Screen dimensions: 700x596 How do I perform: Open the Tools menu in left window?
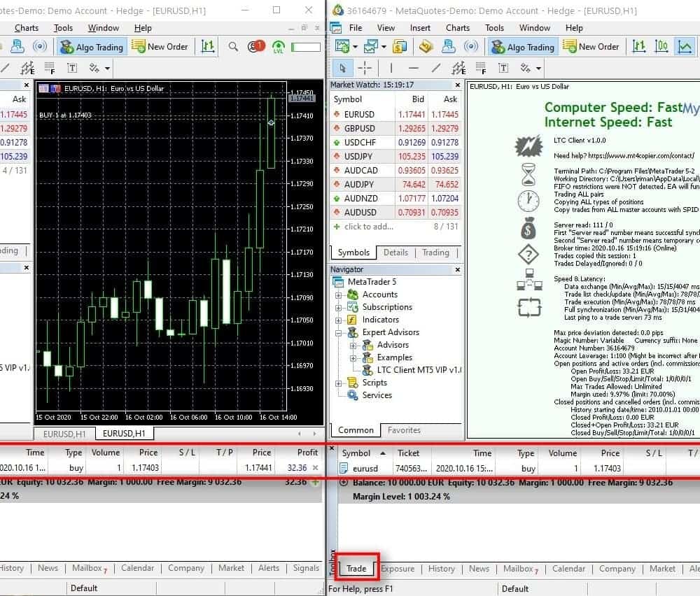pyautogui.click(x=63, y=28)
